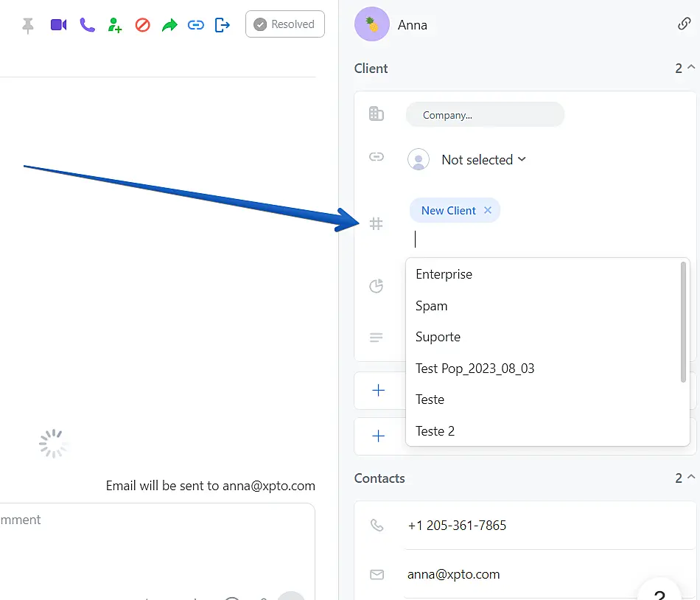Copy Anna's profile link icon
The image size is (700, 600).
(684, 24)
